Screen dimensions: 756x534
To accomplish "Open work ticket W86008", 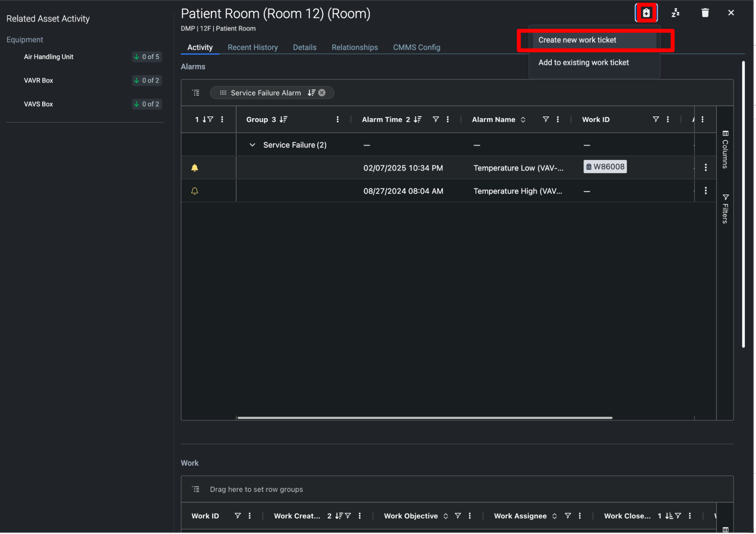I will point(605,167).
